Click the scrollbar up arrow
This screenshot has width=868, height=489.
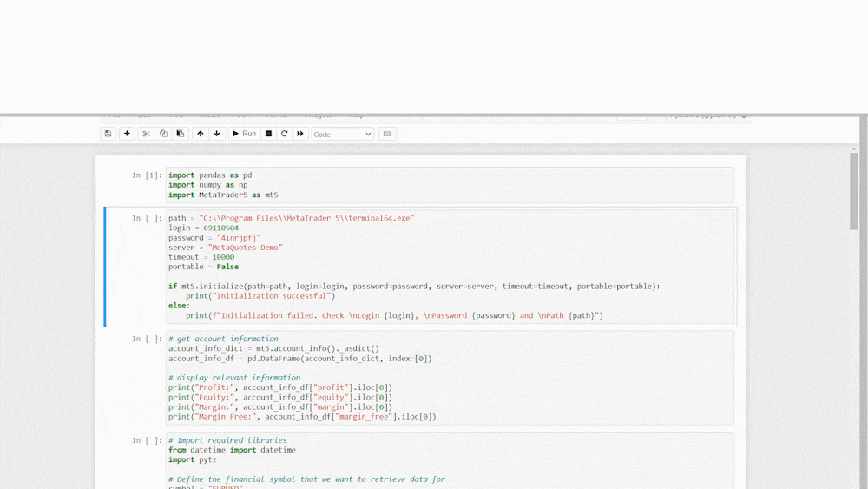pos(853,149)
